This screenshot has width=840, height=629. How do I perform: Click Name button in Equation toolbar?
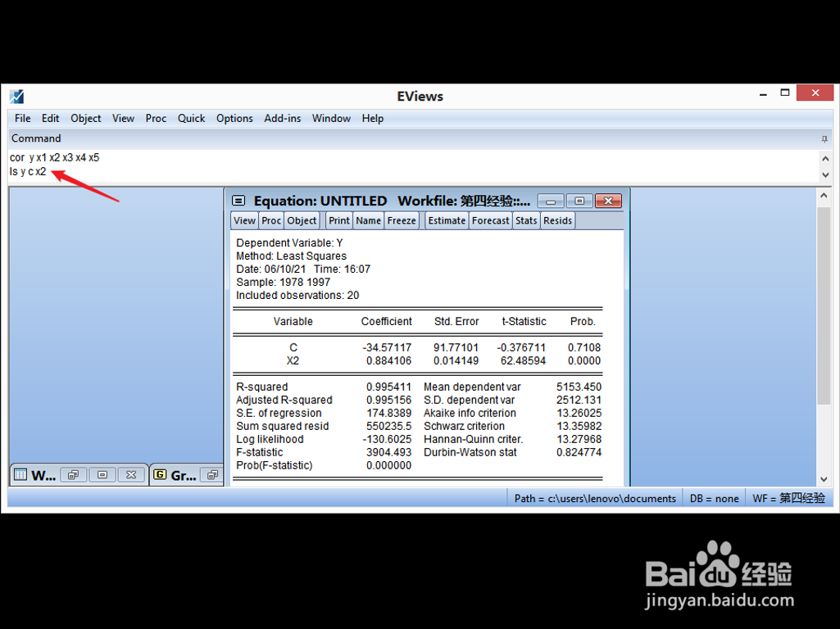[369, 220]
